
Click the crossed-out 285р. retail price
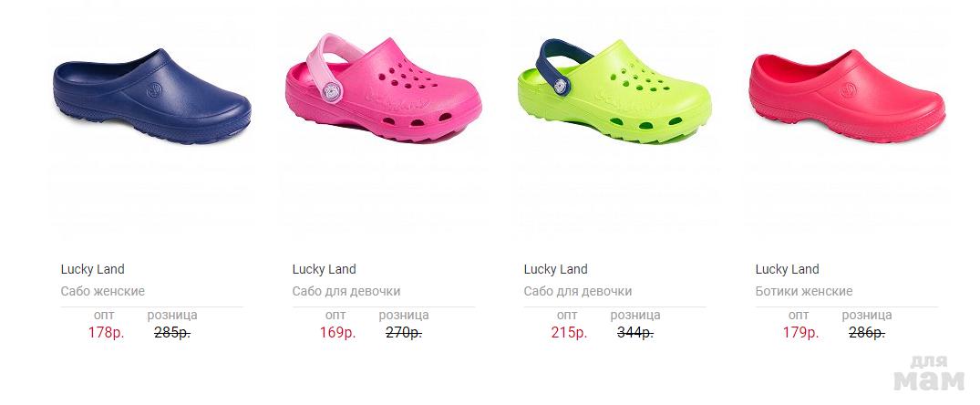(172, 333)
